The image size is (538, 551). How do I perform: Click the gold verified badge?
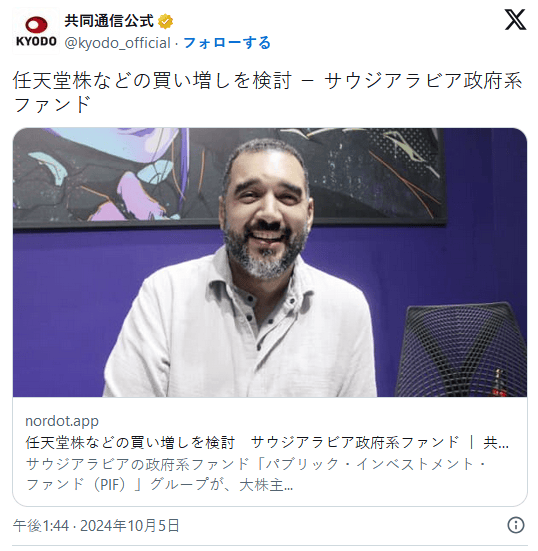click(x=165, y=21)
